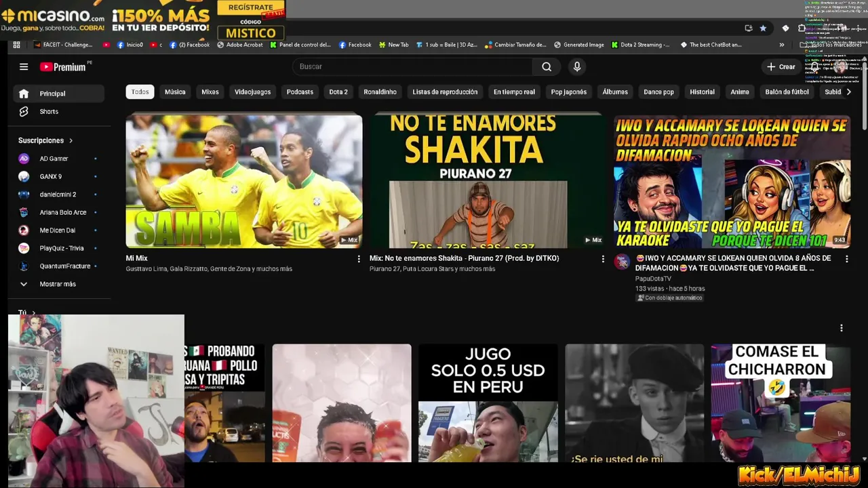Select the Dance pop chip
The height and width of the screenshot is (488, 868).
(658, 91)
